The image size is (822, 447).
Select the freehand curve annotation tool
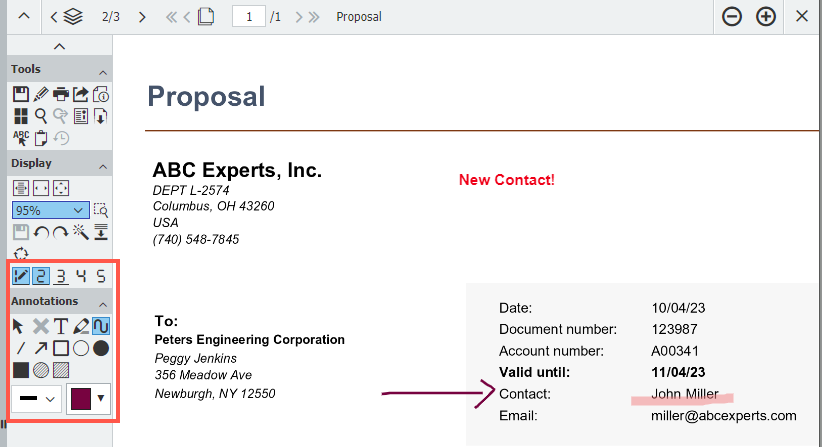point(101,326)
